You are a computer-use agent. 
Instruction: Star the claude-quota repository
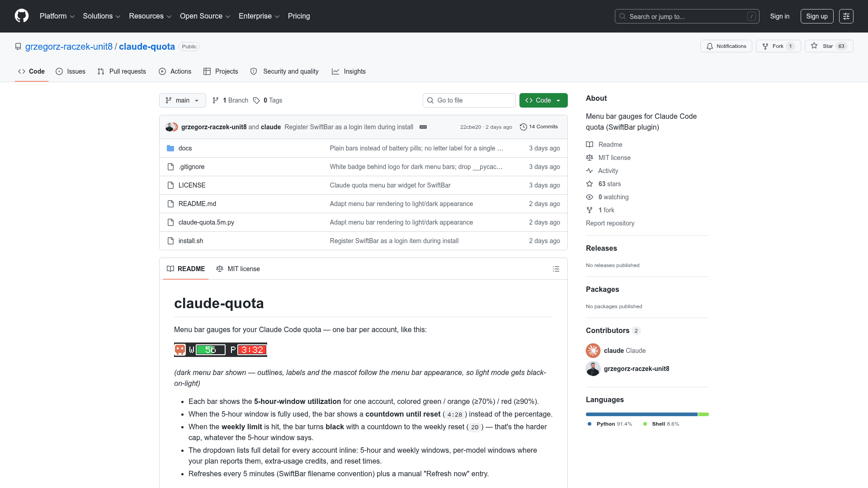coord(829,46)
